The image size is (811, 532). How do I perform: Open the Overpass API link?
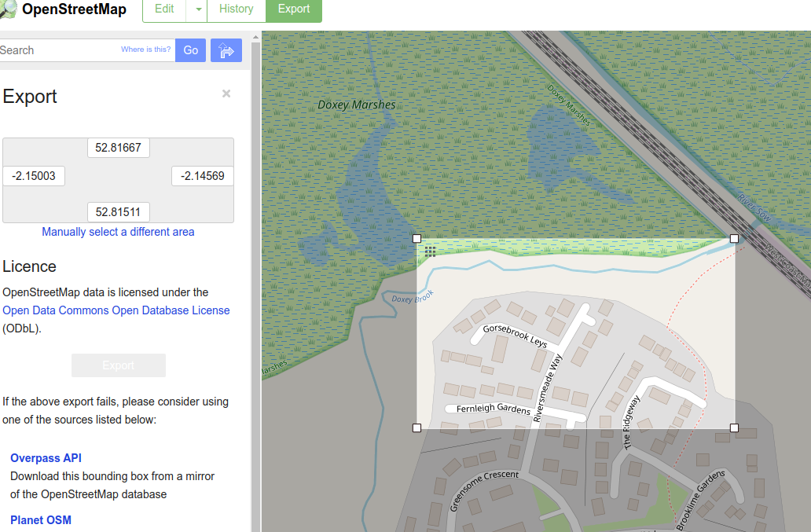pos(46,458)
